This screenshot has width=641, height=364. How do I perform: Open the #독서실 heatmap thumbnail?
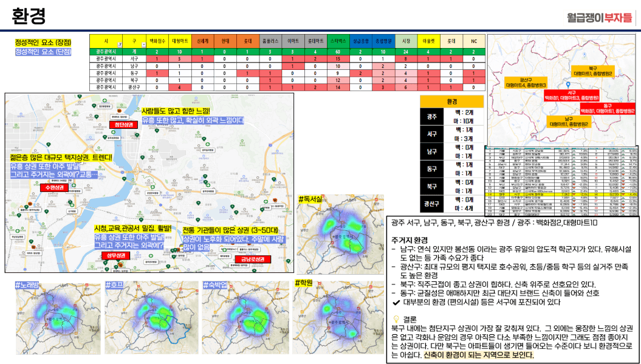pos(340,234)
